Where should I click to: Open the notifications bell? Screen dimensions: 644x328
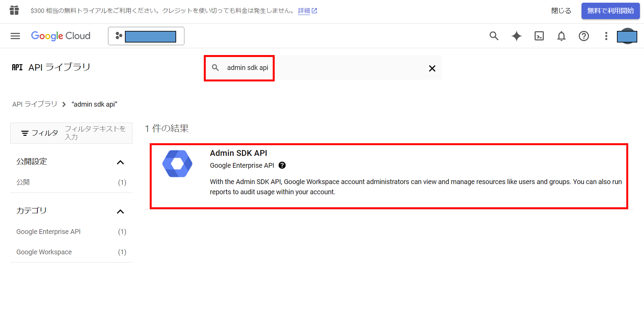click(x=561, y=36)
